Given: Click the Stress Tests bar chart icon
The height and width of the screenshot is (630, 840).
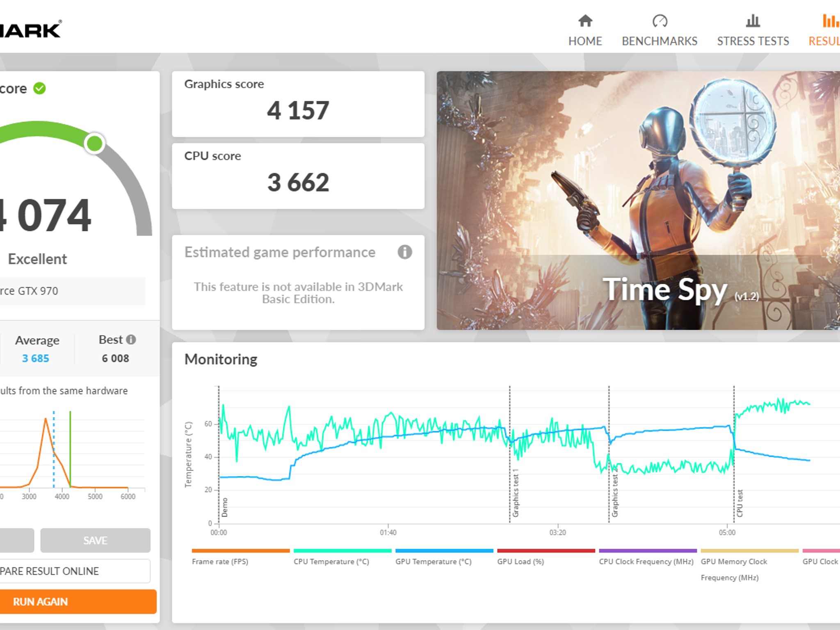Looking at the screenshot, I should click(x=753, y=21).
